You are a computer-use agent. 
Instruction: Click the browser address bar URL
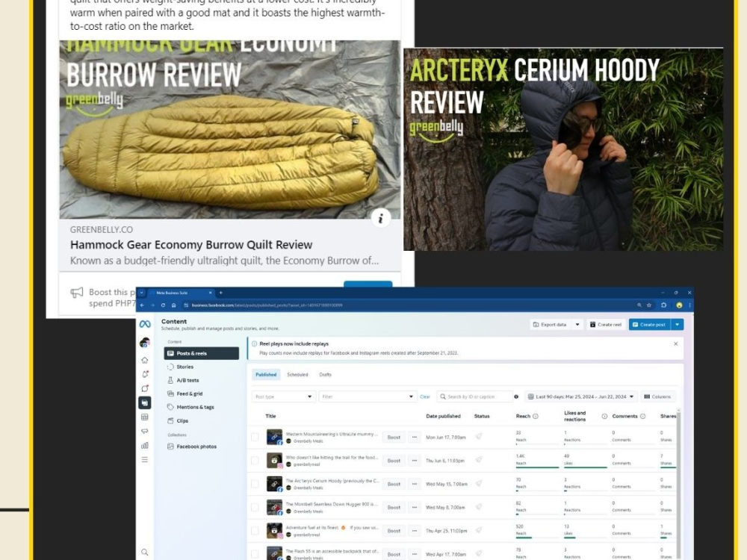coord(267,305)
